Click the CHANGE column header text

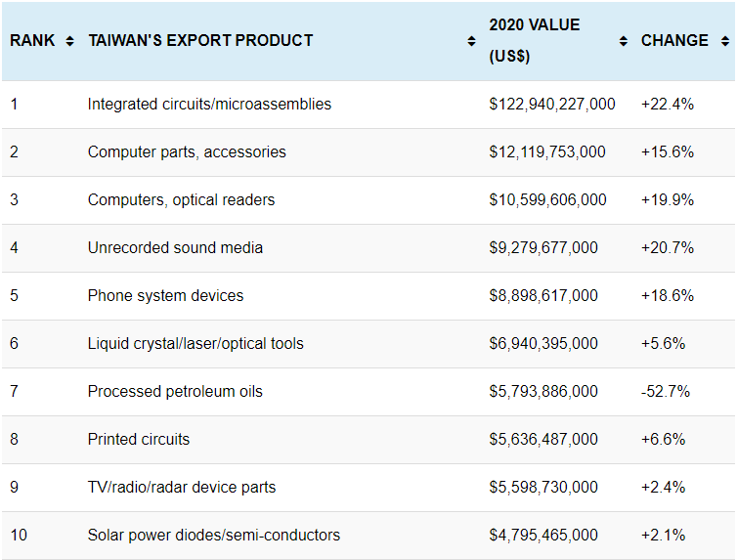tap(674, 40)
